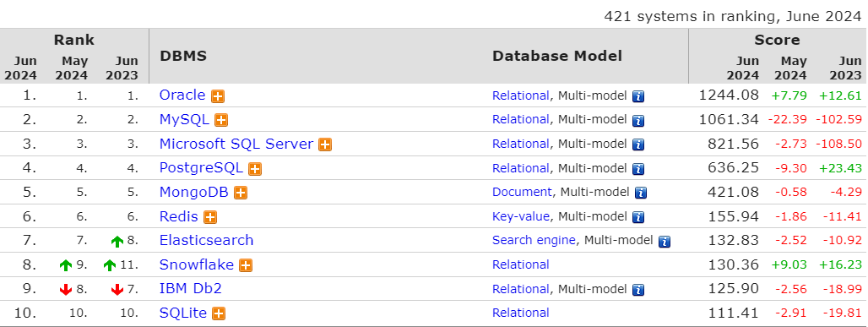Open the Document database model link

coord(522,193)
